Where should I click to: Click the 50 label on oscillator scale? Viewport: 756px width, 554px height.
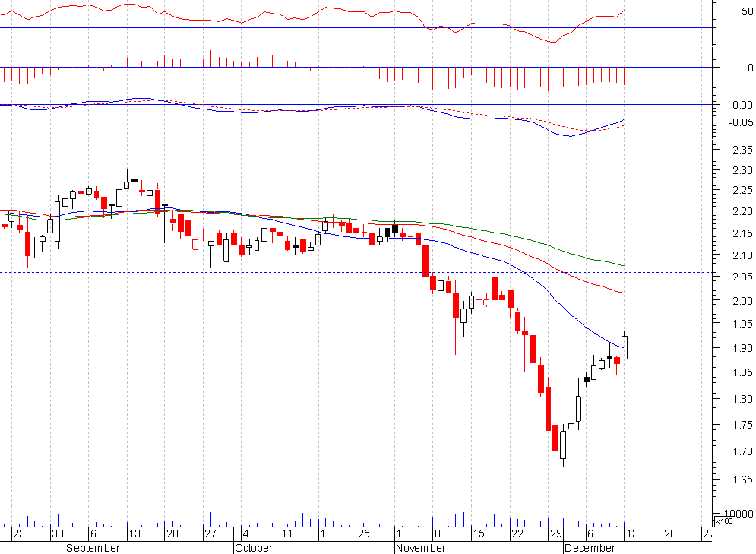(748, 11)
